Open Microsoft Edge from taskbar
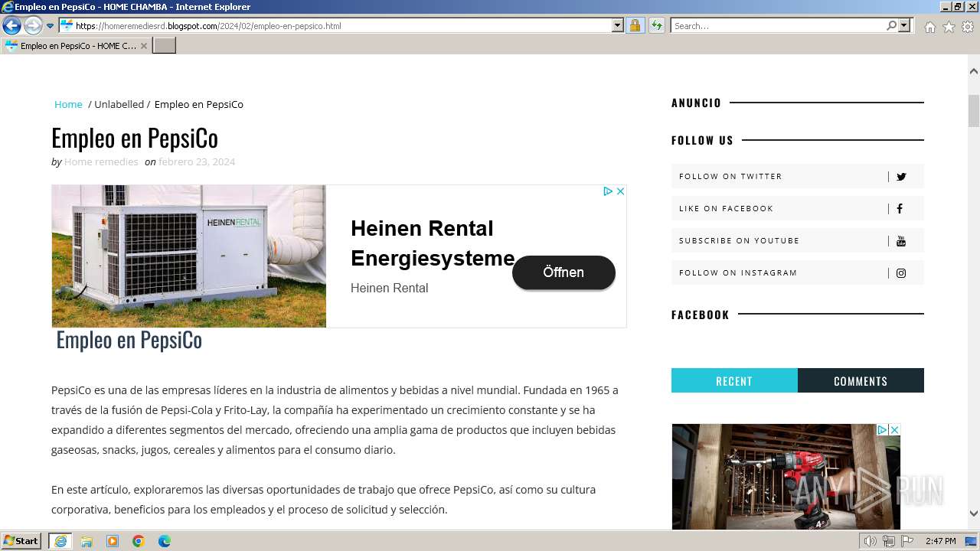Screen dimensions: 980x551 165,541
